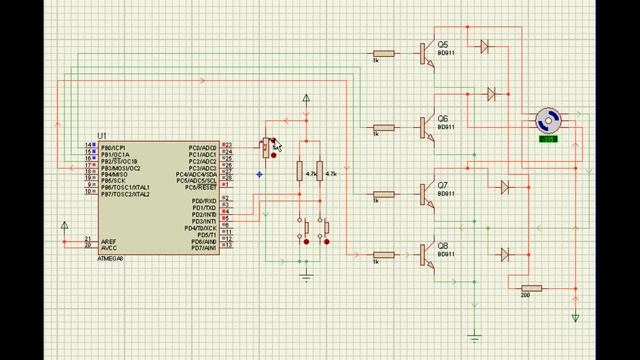Select the right push button switch
This screenshot has width=640, height=360.
[x=323, y=228]
